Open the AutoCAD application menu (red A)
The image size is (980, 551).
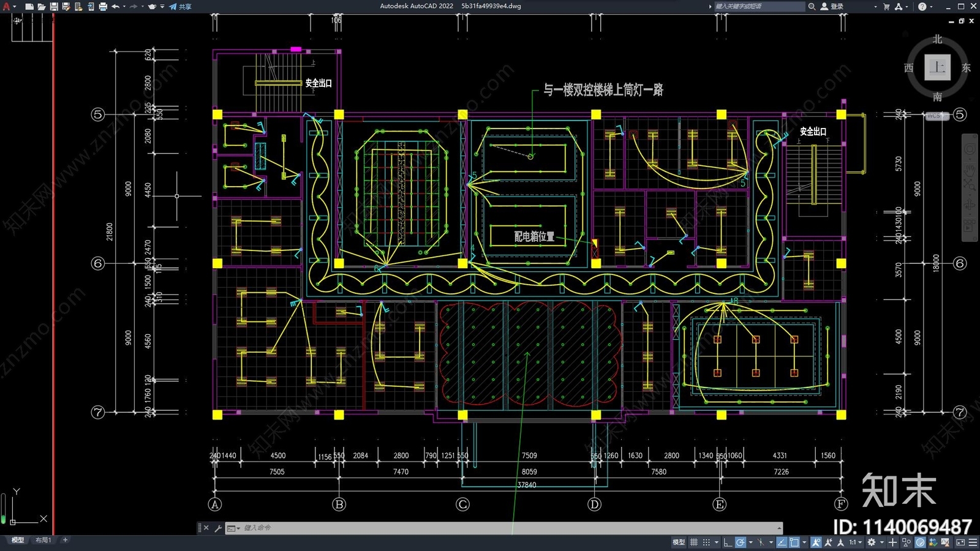pos(7,6)
